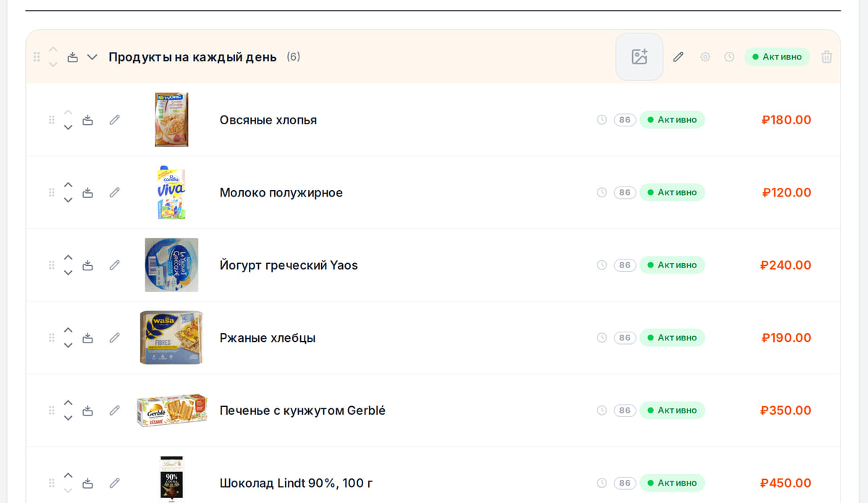Move Йогурт греческий Yaos down
This screenshot has height=503, width=868.
68,272
